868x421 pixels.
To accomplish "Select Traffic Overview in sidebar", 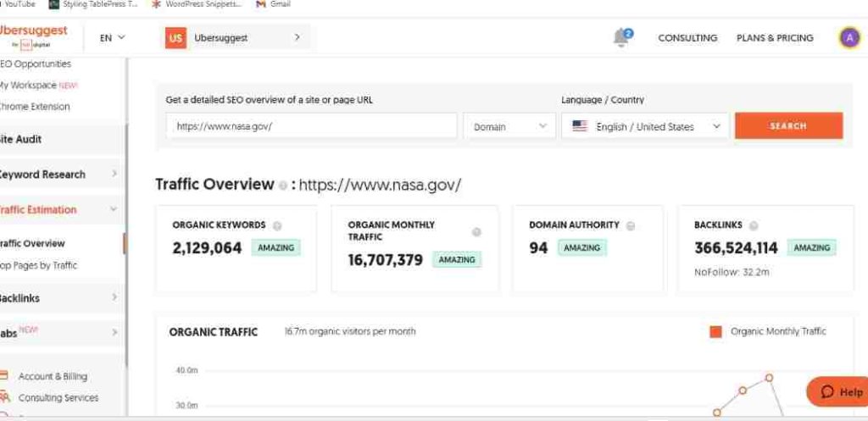I will click(x=32, y=243).
